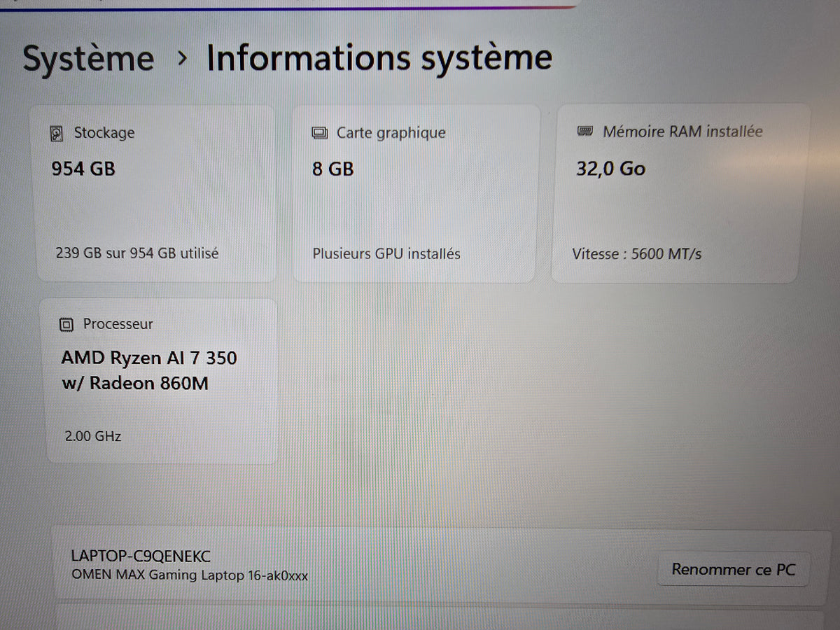Select the text Plusieurs GPU installés
Screen dimensions: 840x630
pos(386,253)
